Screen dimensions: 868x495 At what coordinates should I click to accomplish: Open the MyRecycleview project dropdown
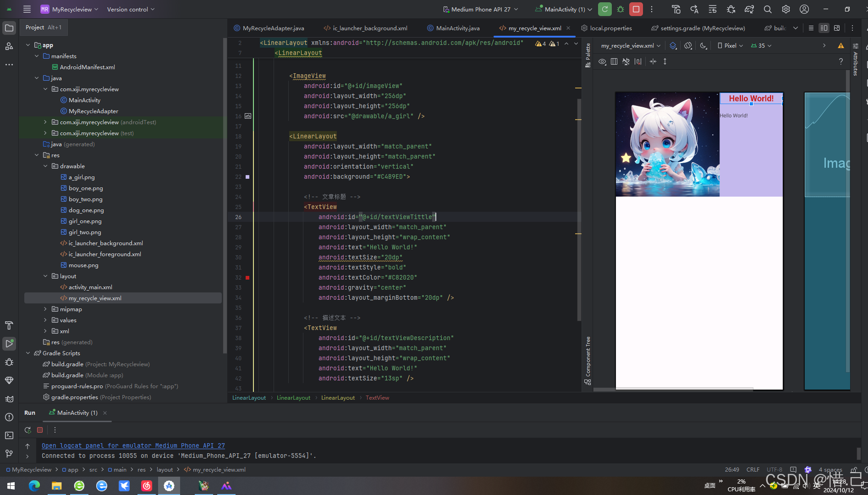(69, 9)
